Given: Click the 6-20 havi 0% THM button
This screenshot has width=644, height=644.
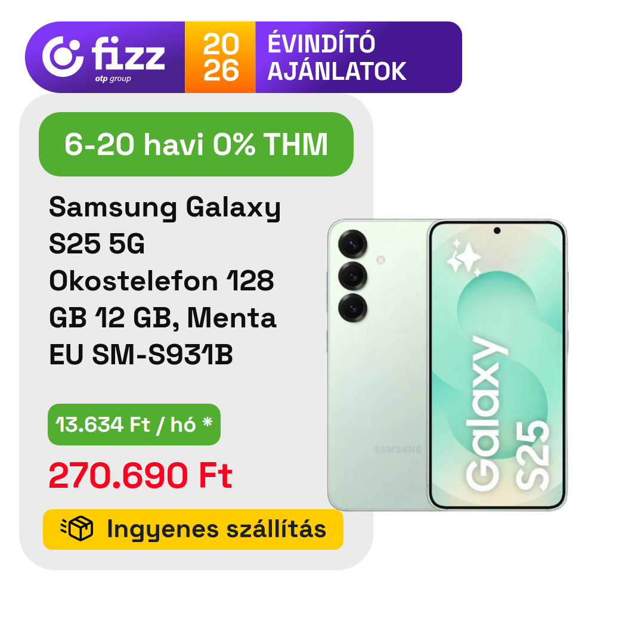Looking at the screenshot, I should pos(196,144).
